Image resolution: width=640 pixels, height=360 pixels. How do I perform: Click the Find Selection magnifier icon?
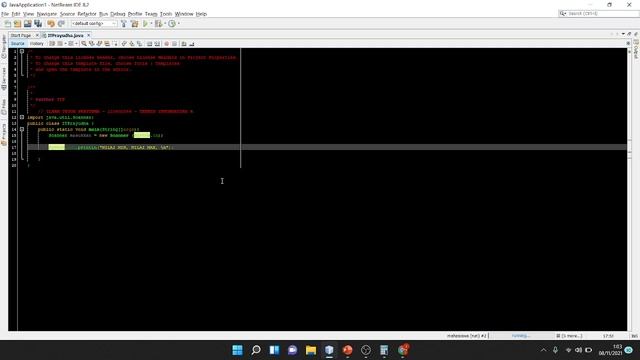point(84,44)
